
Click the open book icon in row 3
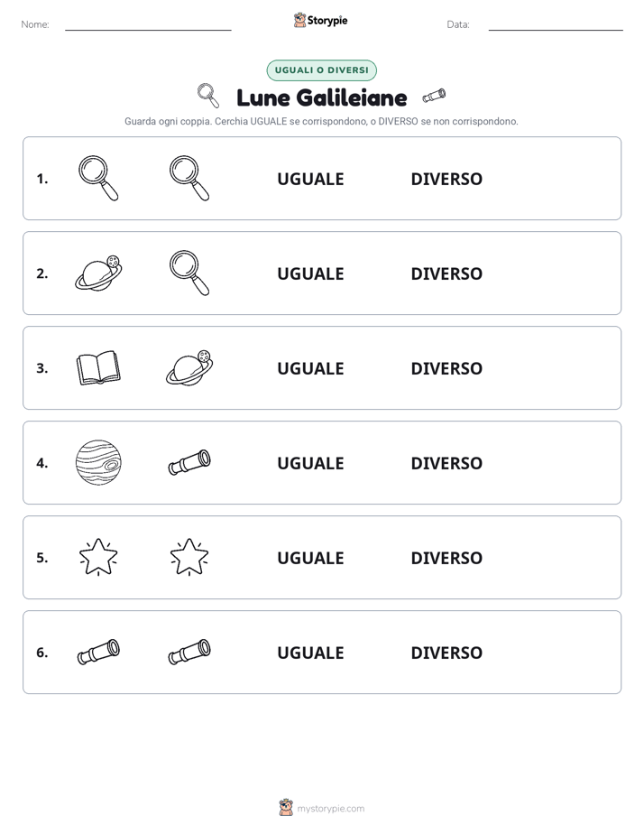[98, 368]
